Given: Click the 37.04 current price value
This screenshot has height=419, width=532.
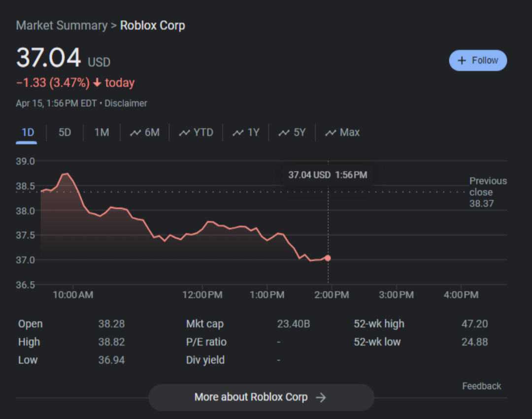Looking at the screenshot, I should (48, 57).
